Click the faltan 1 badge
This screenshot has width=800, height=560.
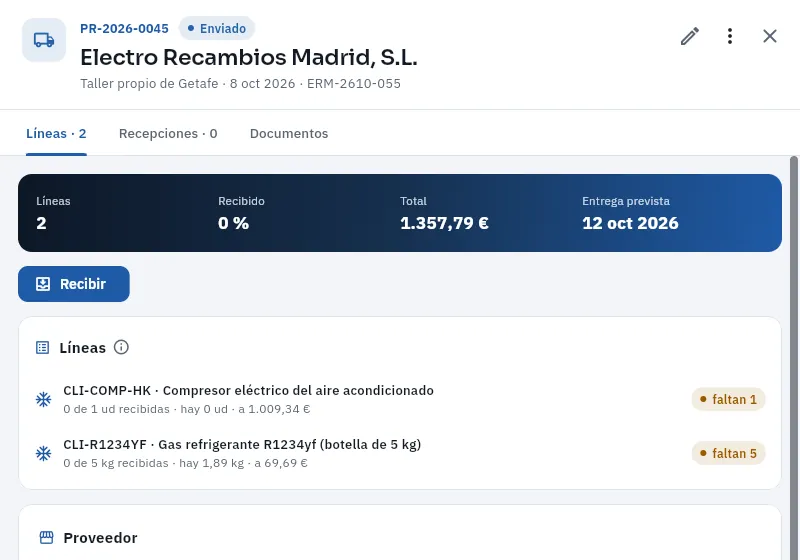(728, 399)
